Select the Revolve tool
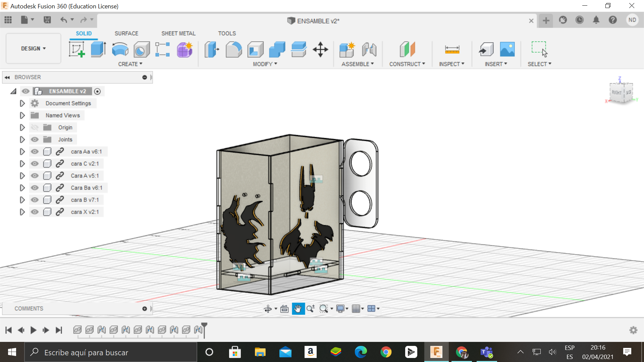Image resolution: width=644 pixels, height=362 pixels. point(120,50)
